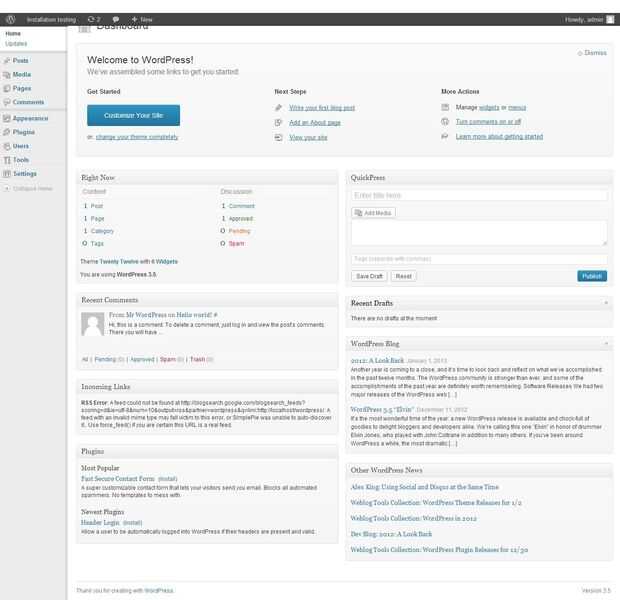Open Plugins in the sidebar menu
The image size is (620, 600).
click(24, 132)
